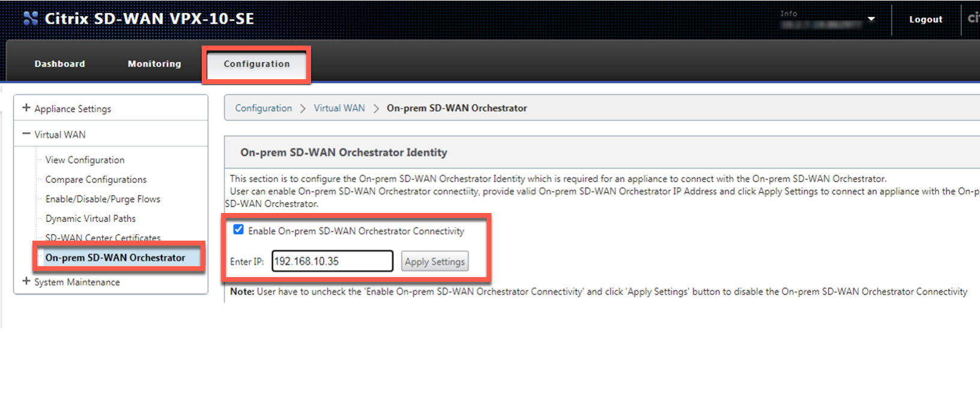Open SD-WAN Center Certificates item

(x=103, y=238)
